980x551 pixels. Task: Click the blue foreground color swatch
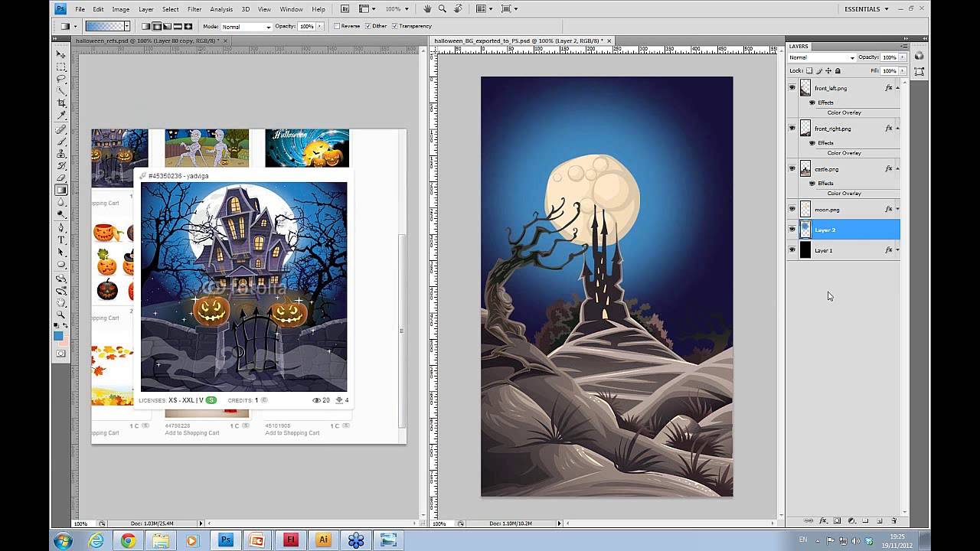[x=59, y=336]
